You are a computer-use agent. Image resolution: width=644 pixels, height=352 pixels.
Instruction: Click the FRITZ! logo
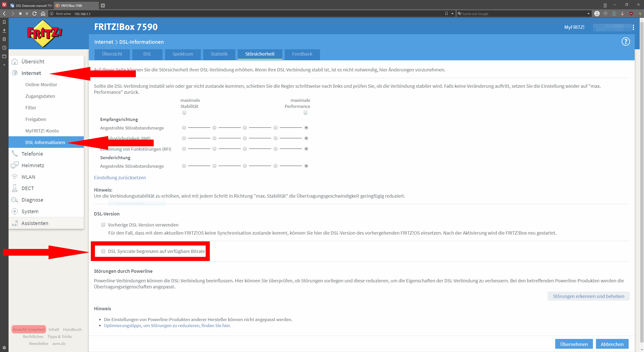(x=45, y=34)
